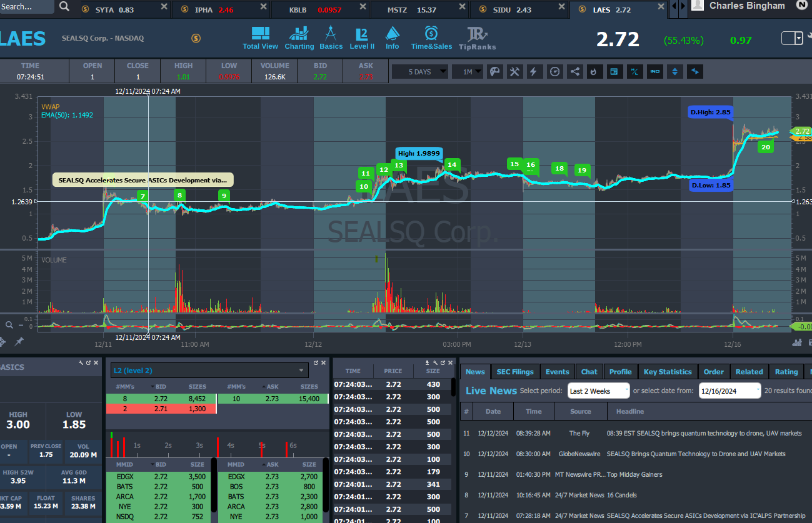Open Basics panel wrench settings

pos(81,362)
